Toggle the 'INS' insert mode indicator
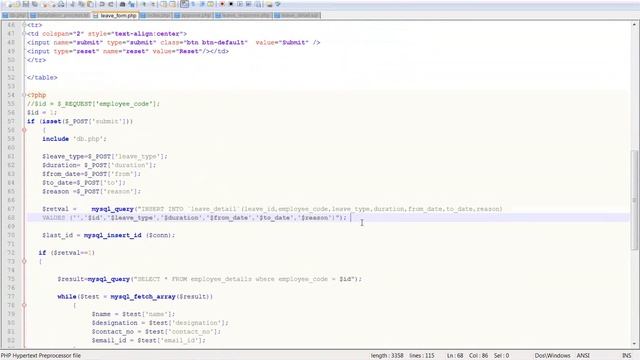 coord(627,356)
